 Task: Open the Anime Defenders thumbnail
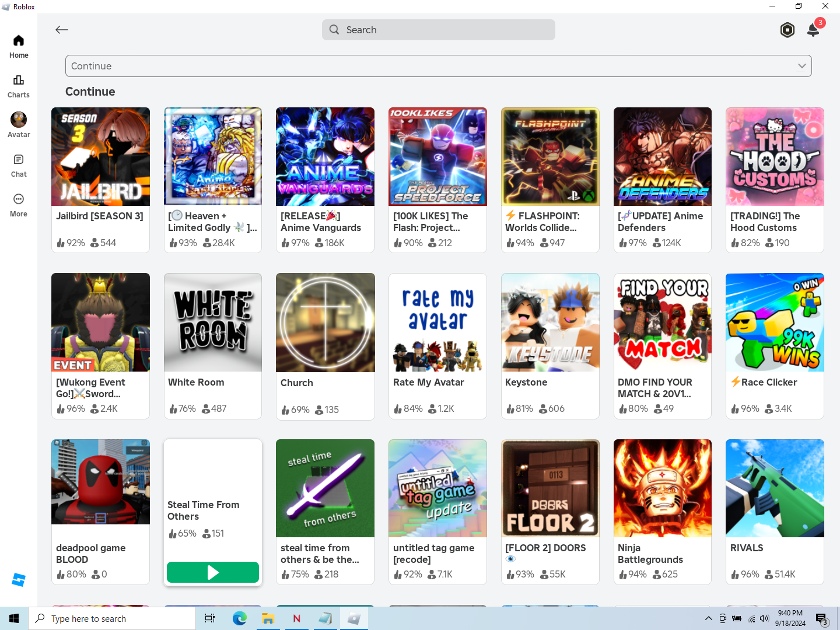[663, 156]
